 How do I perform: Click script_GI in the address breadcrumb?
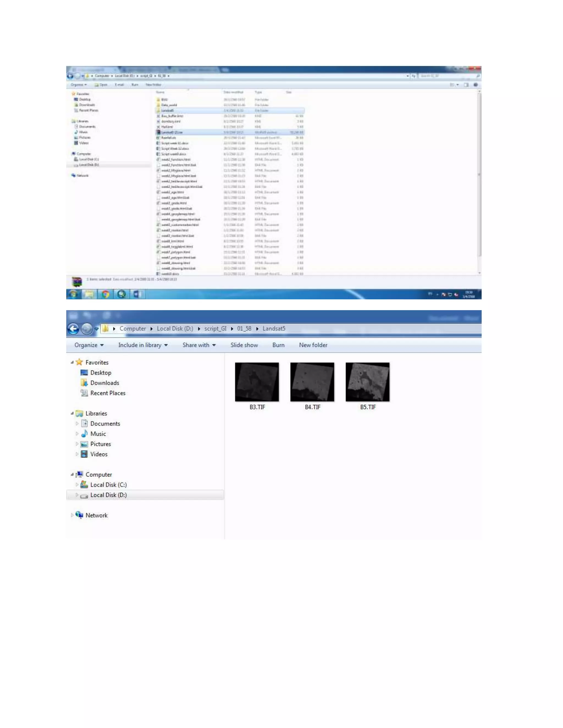[215, 329]
